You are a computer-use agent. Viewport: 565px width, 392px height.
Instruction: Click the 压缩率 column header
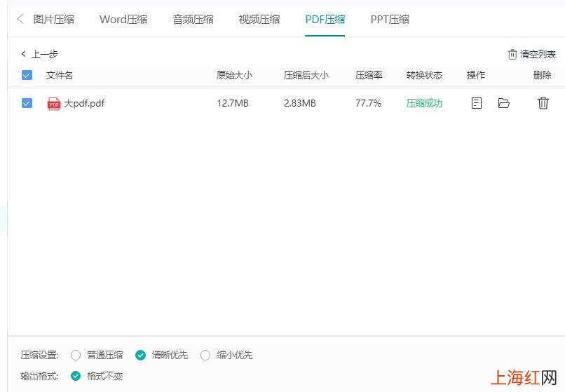point(369,75)
